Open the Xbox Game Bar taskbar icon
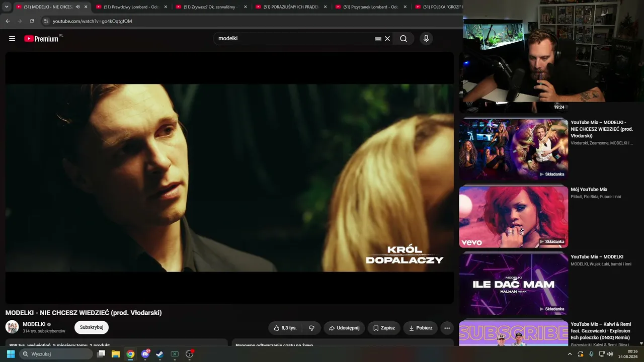 175,354
